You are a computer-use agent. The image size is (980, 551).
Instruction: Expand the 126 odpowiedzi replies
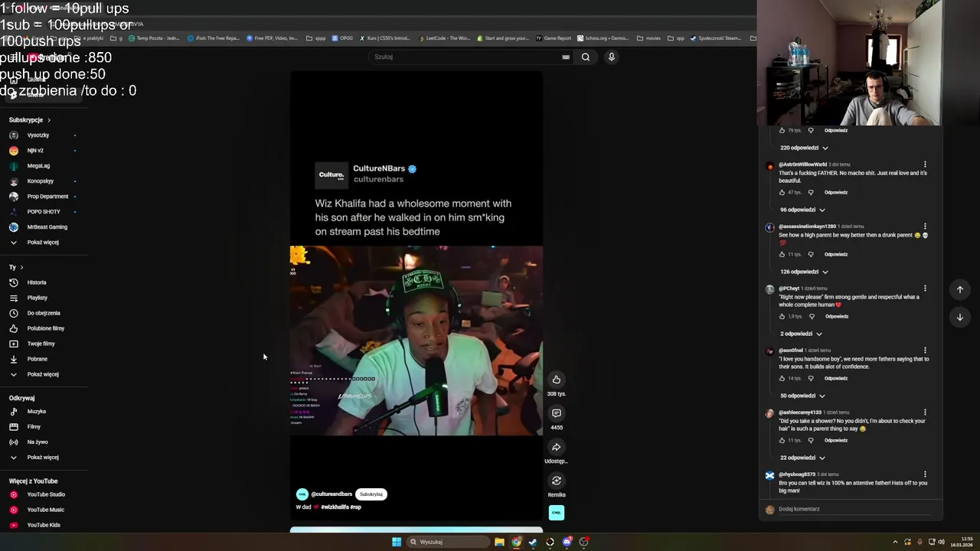(804, 272)
